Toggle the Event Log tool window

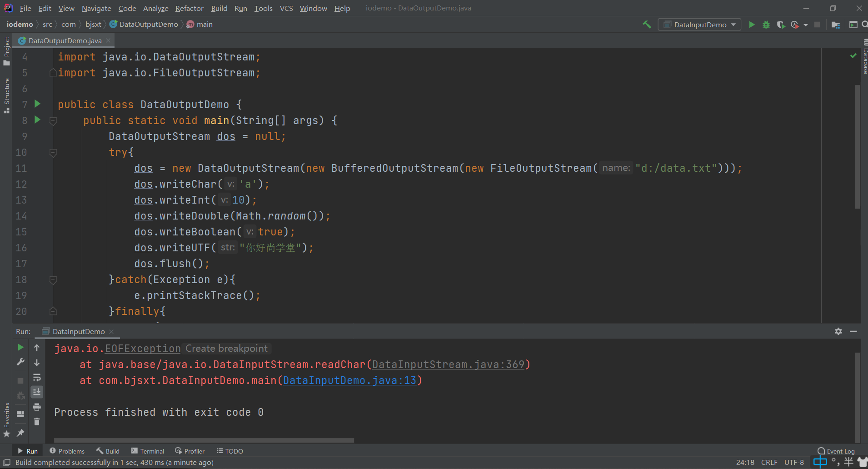[836, 451]
